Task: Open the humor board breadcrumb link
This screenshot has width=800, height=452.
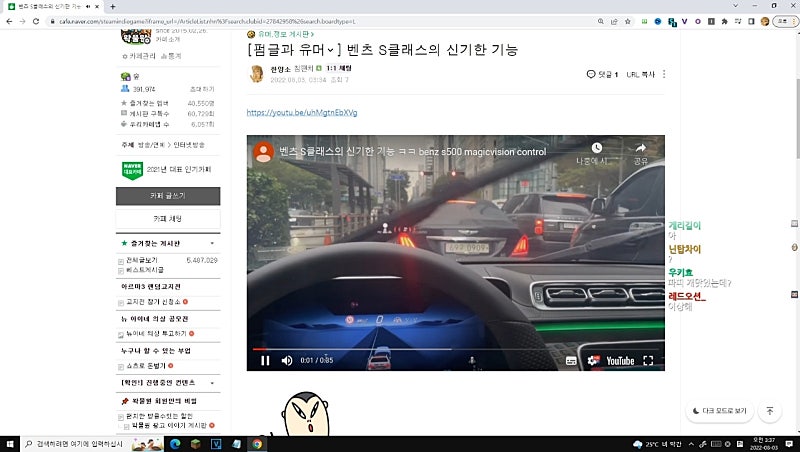Action: (x=285, y=34)
